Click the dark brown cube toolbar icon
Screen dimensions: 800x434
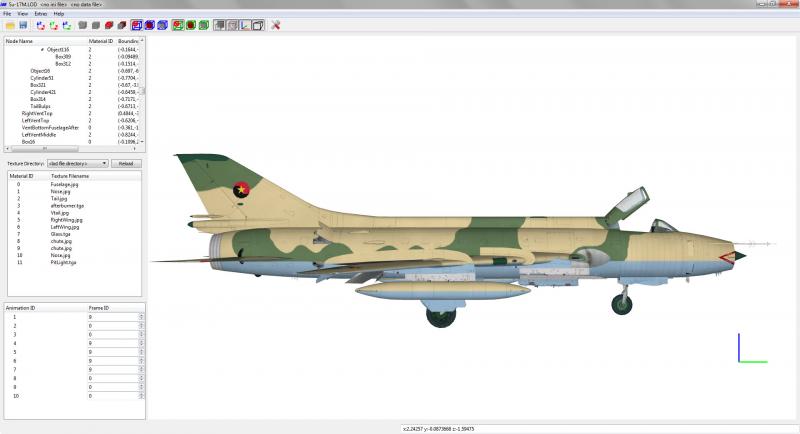pyautogui.click(x=121, y=25)
